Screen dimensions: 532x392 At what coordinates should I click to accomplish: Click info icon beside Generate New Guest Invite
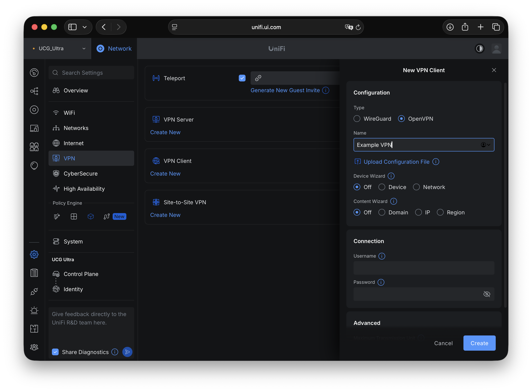326,91
